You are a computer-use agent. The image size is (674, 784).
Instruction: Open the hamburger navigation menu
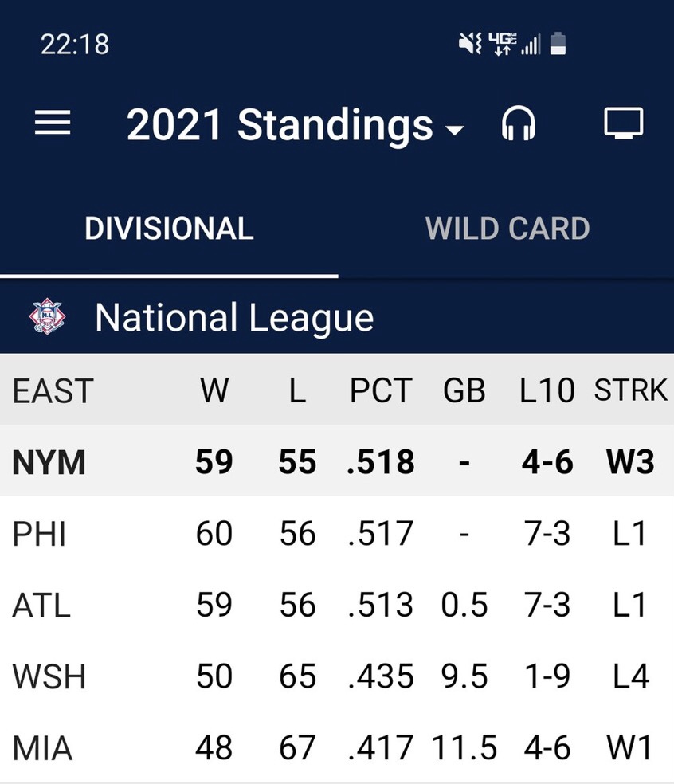(x=53, y=123)
